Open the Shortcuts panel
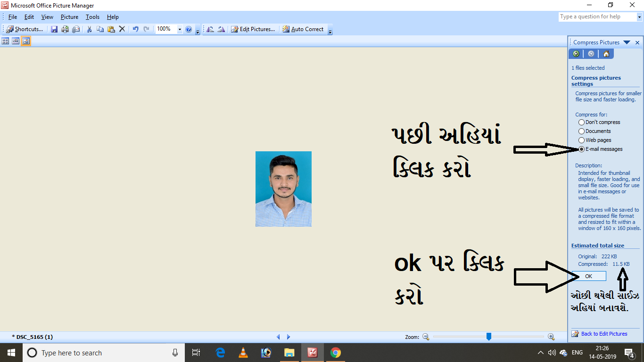 pos(25,29)
